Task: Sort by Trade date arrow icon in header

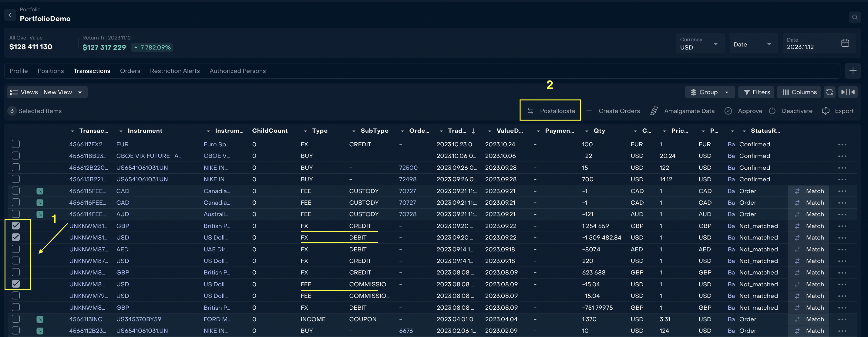Action: pos(473,131)
